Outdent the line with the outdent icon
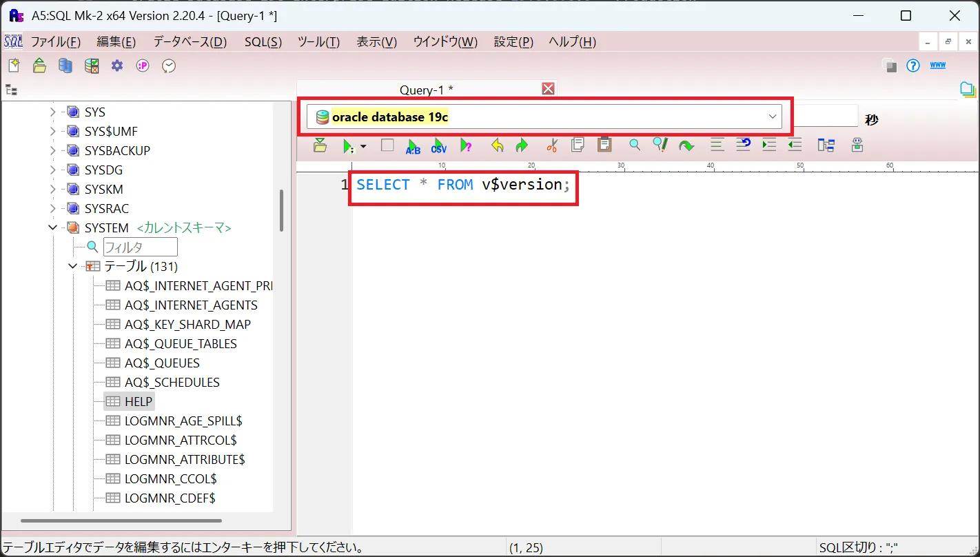The width and height of the screenshot is (980, 557). click(x=795, y=145)
